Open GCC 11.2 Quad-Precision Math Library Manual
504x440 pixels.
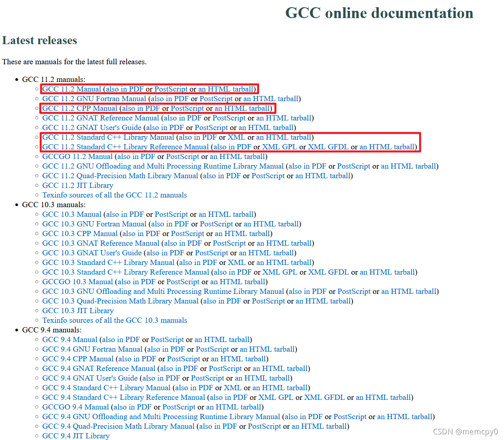point(120,176)
